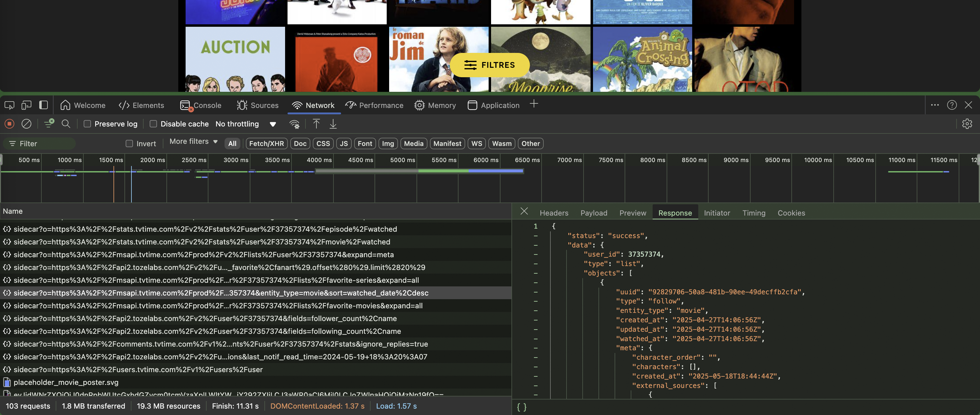Collapse the "external_sources" array node
This screenshot has width=980, height=415.
coord(535,386)
